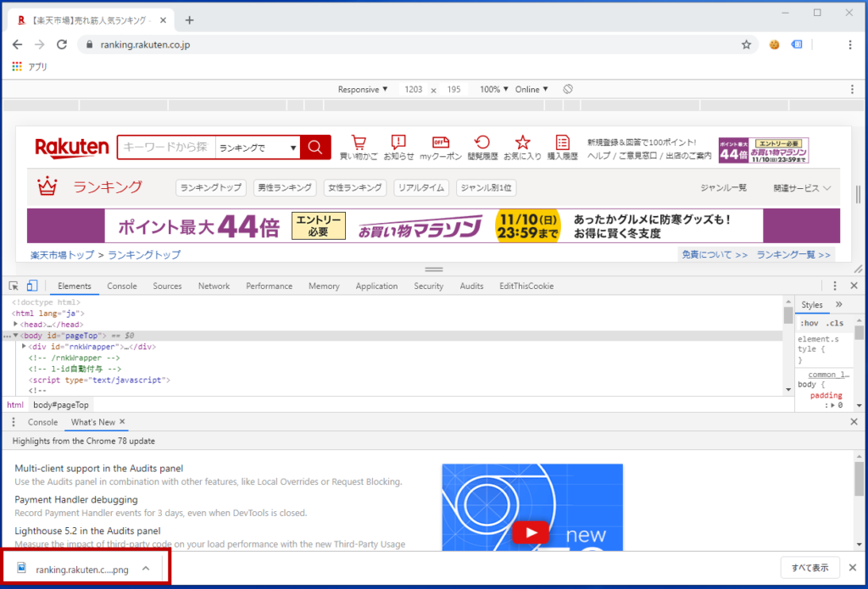
Task: Click the rotate screen icon in device toolbar
Action: pos(568,89)
